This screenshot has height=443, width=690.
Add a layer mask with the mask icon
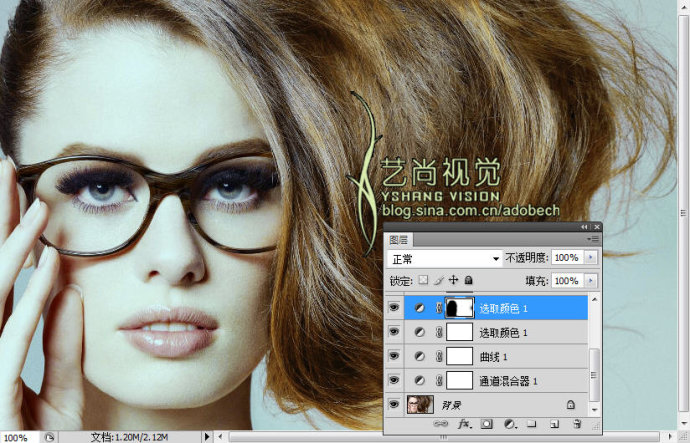point(486,424)
